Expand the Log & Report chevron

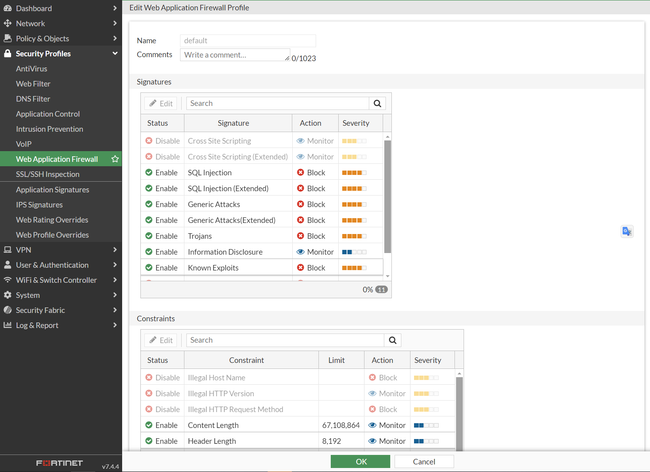click(x=115, y=325)
